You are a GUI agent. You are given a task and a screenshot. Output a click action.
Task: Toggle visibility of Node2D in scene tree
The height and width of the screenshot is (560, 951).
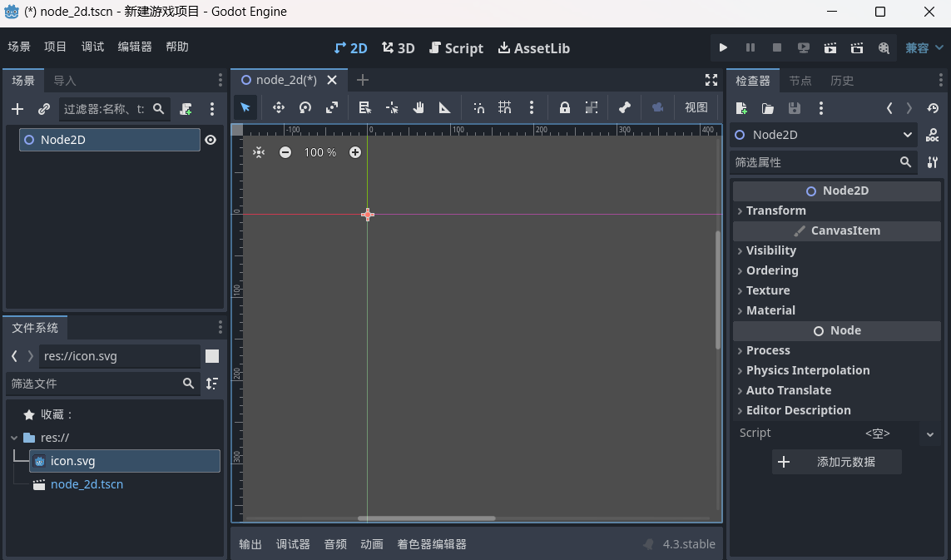(x=211, y=140)
